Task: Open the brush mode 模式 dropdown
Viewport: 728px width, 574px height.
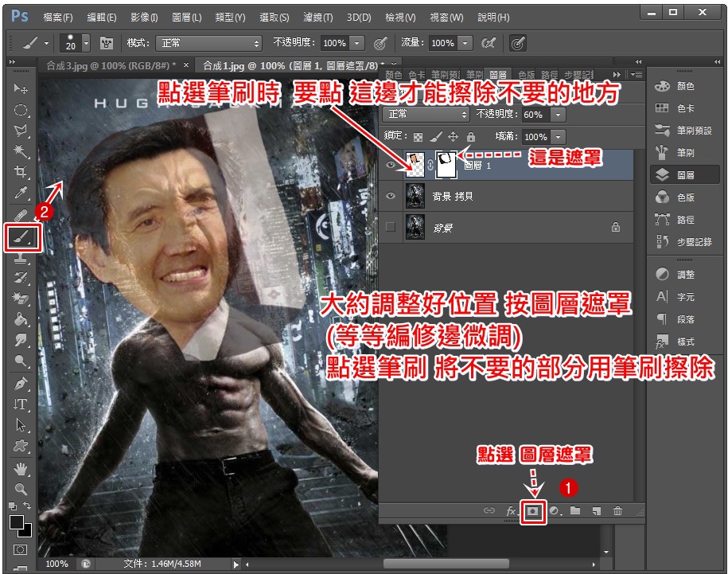Action: click(x=208, y=43)
